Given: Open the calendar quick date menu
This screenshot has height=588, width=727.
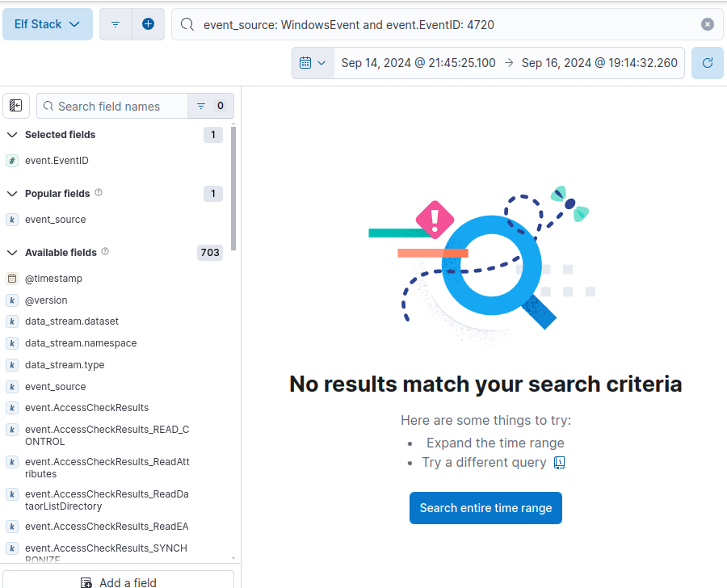Looking at the screenshot, I should pyautogui.click(x=313, y=63).
